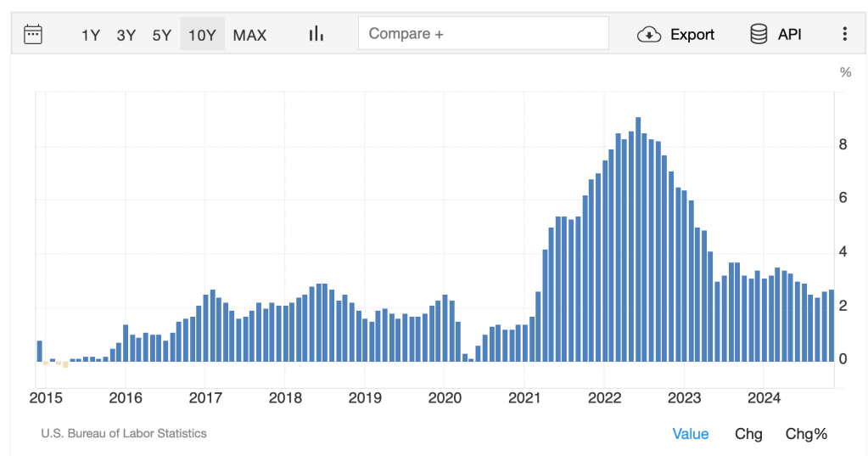This screenshot has width=868, height=456.
Task: Open the chart type bar icon
Action: coord(316,34)
